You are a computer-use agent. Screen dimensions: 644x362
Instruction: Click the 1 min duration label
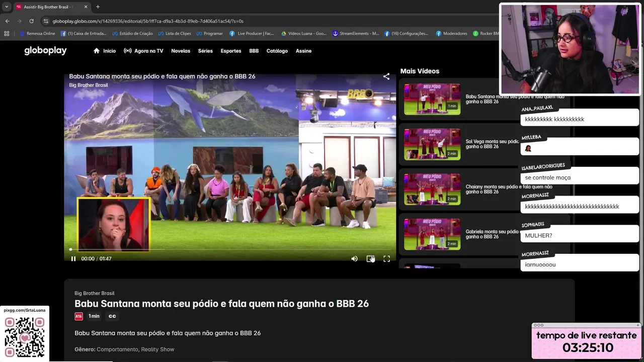tap(94, 316)
